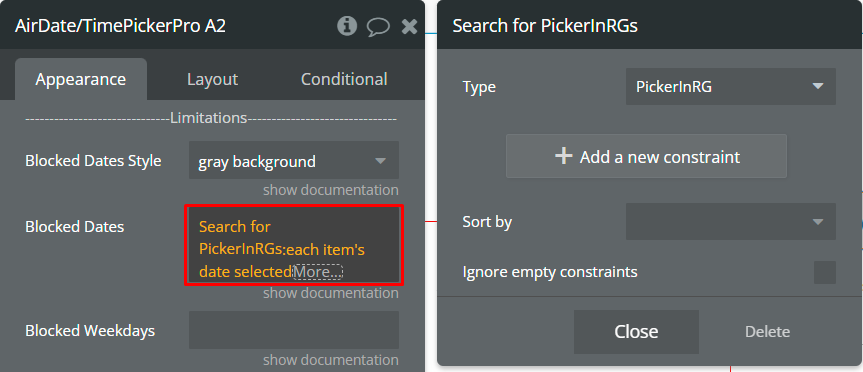Switch to the Conditional tab
The height and width of the screenshot is (372, 863).
pyautogui.click(x=344, y=79)
